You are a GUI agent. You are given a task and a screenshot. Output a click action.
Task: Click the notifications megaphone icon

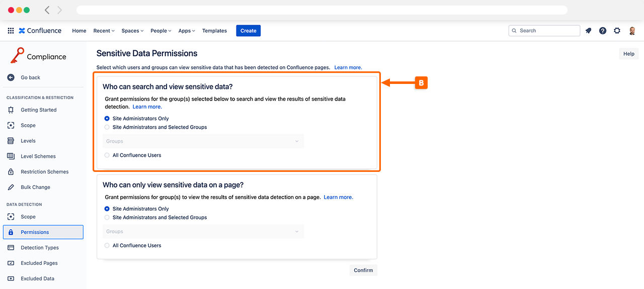pyautogui.click(x=588, y=31)
